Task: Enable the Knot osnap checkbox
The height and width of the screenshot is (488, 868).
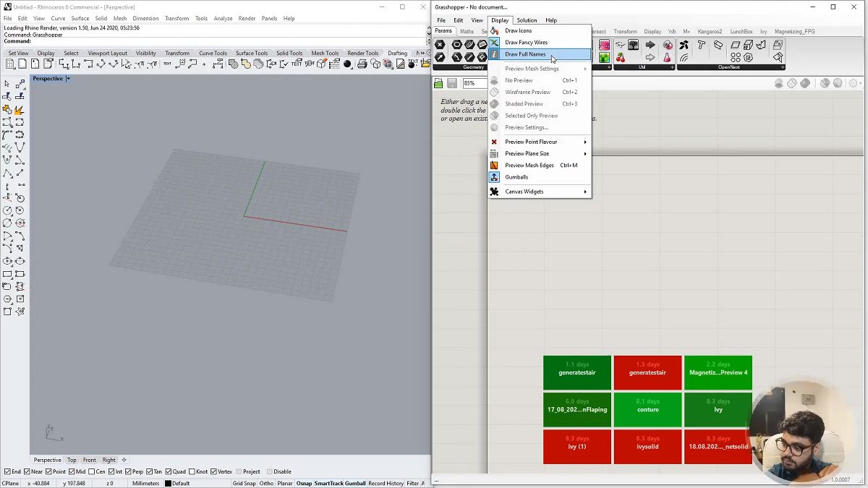Action: [192, 471]
